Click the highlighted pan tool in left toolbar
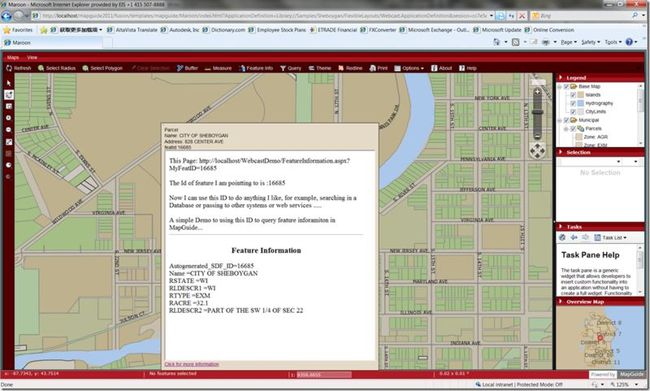This screenshot has height=391, width=650. 9,95
